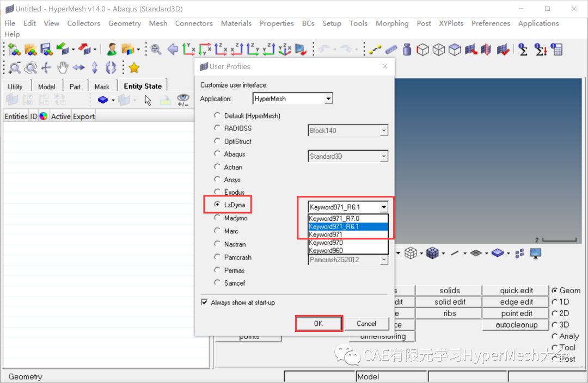
Task: Switch to the Entity State tab
Action: pos(143,85)
